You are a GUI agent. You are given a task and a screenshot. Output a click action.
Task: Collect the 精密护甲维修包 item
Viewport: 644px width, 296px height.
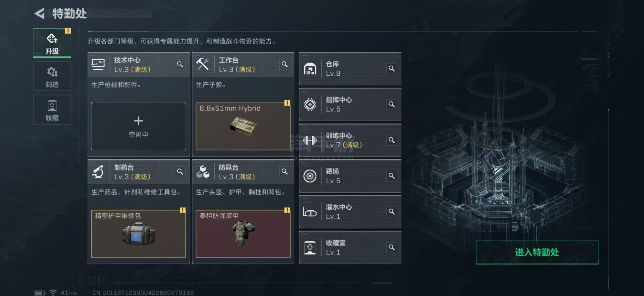[138, 234]
